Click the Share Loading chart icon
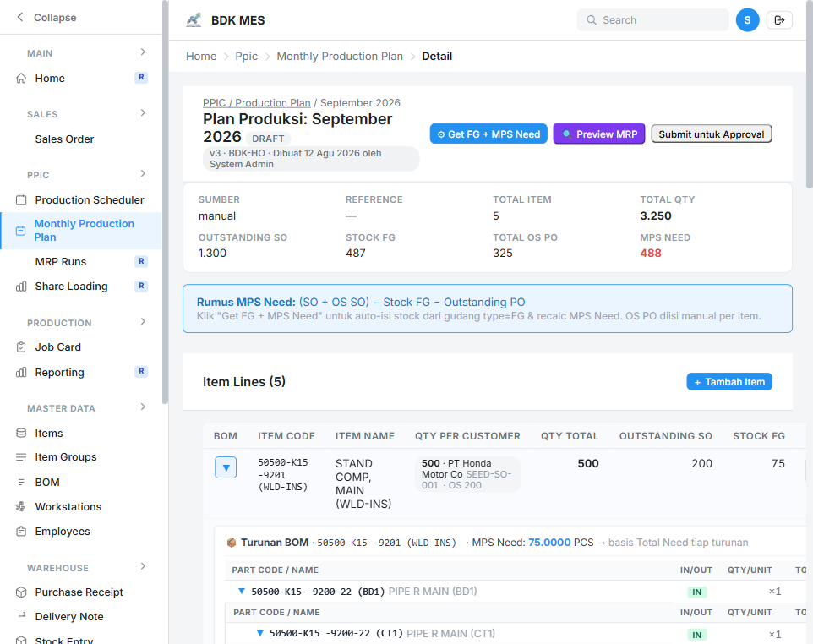The height and width of the screenshot is (644, 813). (x=21, y=287)
